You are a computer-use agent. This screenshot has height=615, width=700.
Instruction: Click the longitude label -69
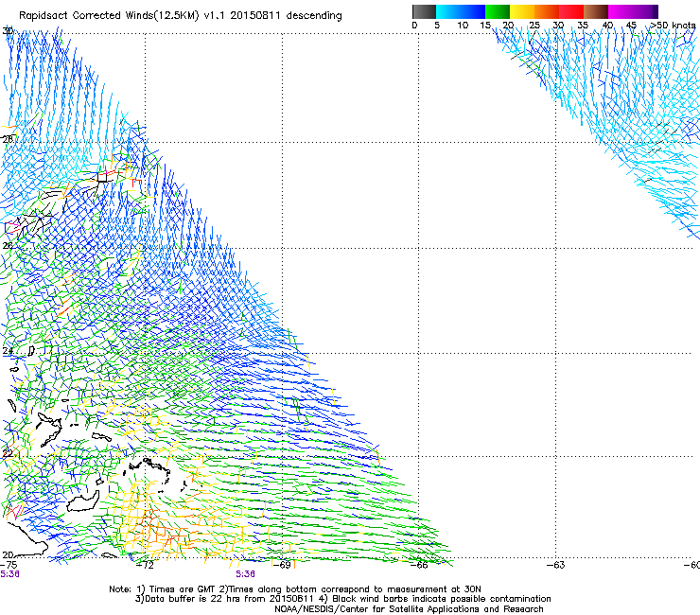click(x=282, y=565)
